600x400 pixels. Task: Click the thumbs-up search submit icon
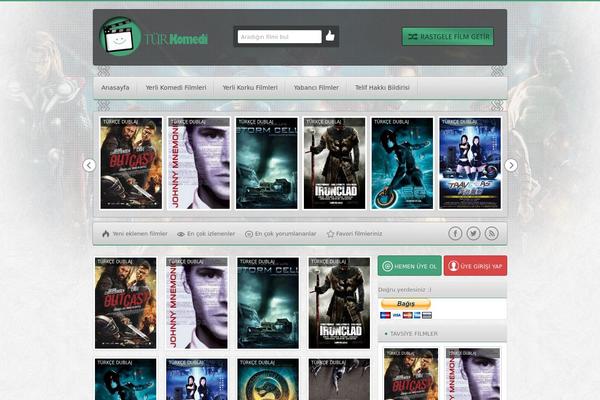click(x=330, y=36)
